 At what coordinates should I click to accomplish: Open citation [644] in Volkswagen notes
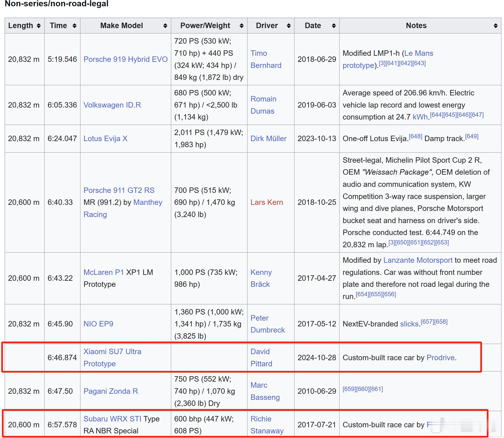437,115
